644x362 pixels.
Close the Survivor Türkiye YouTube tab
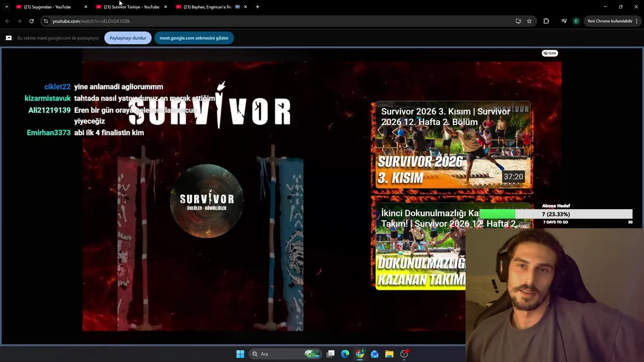166,7
